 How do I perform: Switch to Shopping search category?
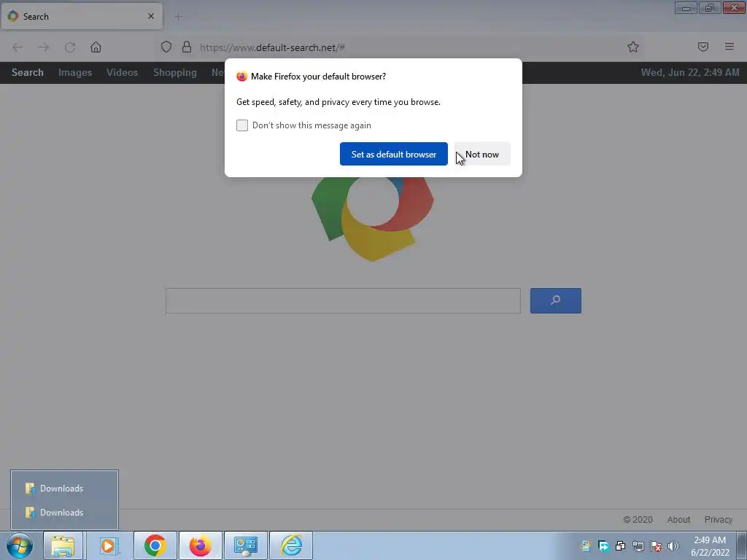175,72
